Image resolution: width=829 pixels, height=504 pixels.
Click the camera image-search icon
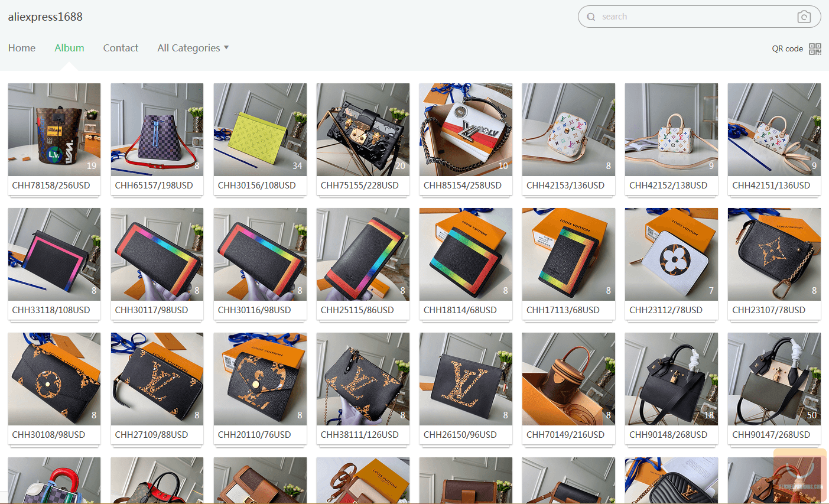click(x=804, y=17)
